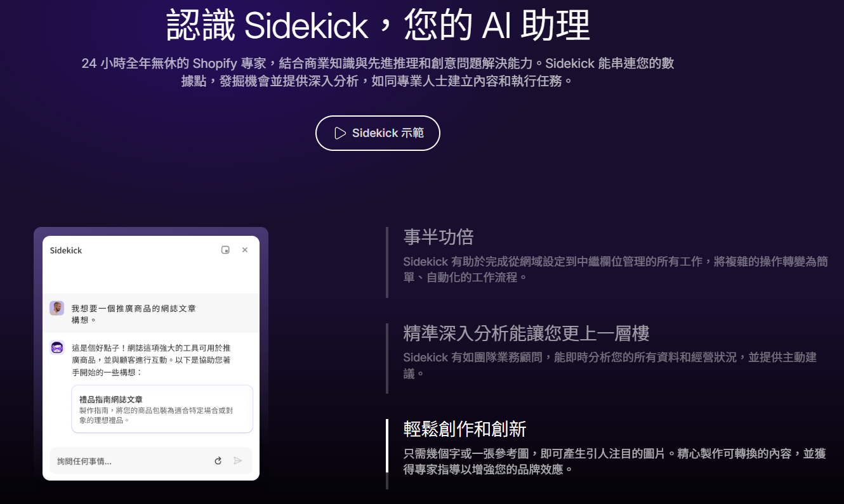
Task: Click the user message 我想要一個推廣商品的網誌文章構想
Action: coord(134,314)
